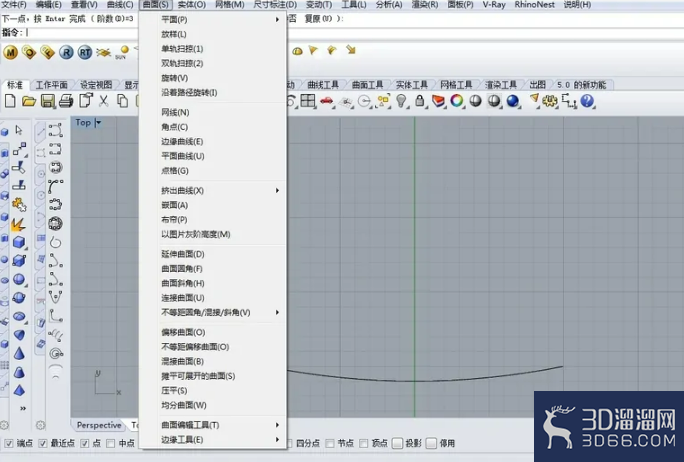This screenshot has height=462, width=684.
Task: Create a new file with the blank page icon
Action: [x=10, y=101]
